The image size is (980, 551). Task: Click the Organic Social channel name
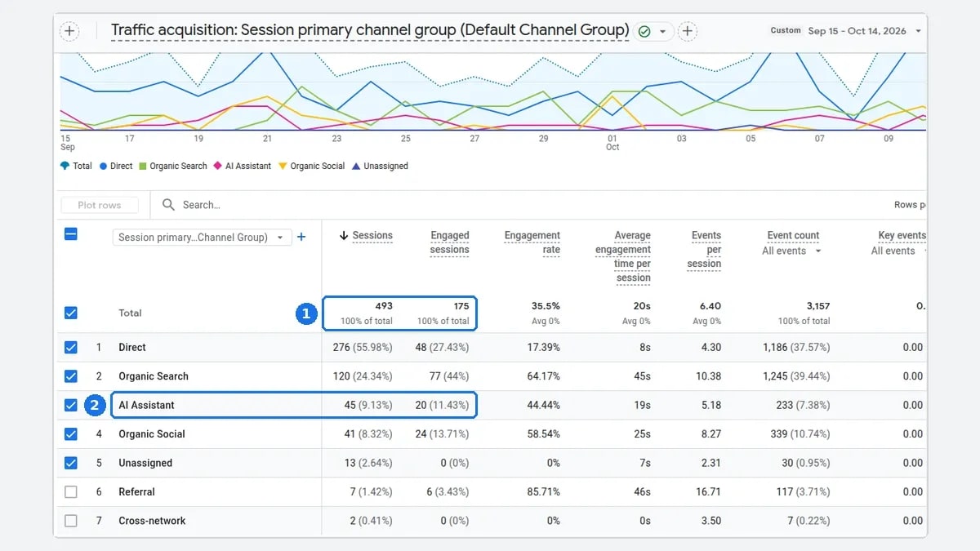[x=152, y=434]
